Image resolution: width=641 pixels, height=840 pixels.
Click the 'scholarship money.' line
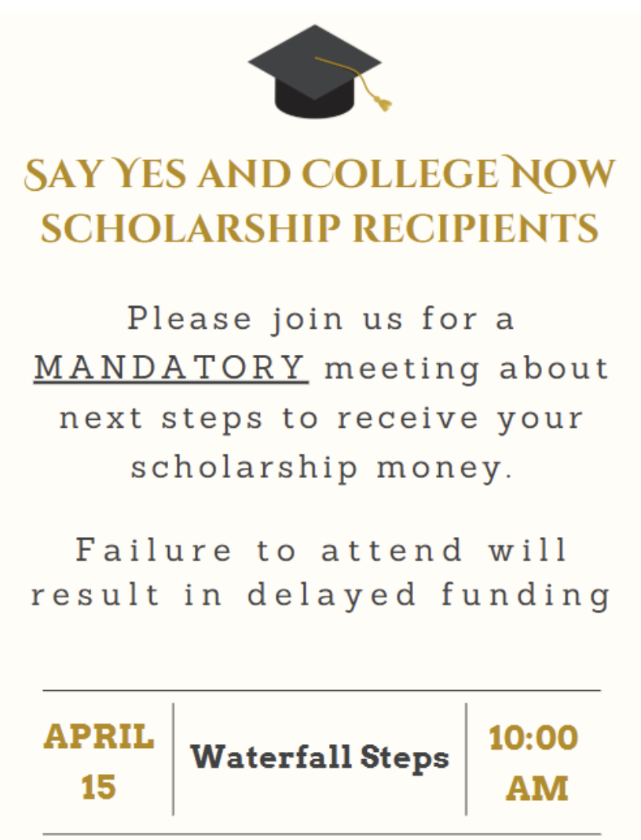point(321,468)
